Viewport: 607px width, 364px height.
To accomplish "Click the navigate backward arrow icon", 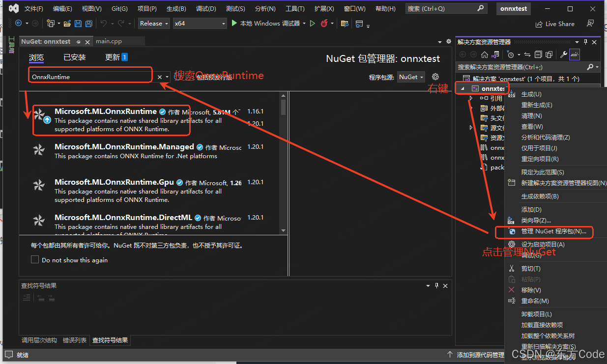I will point(18,23).
